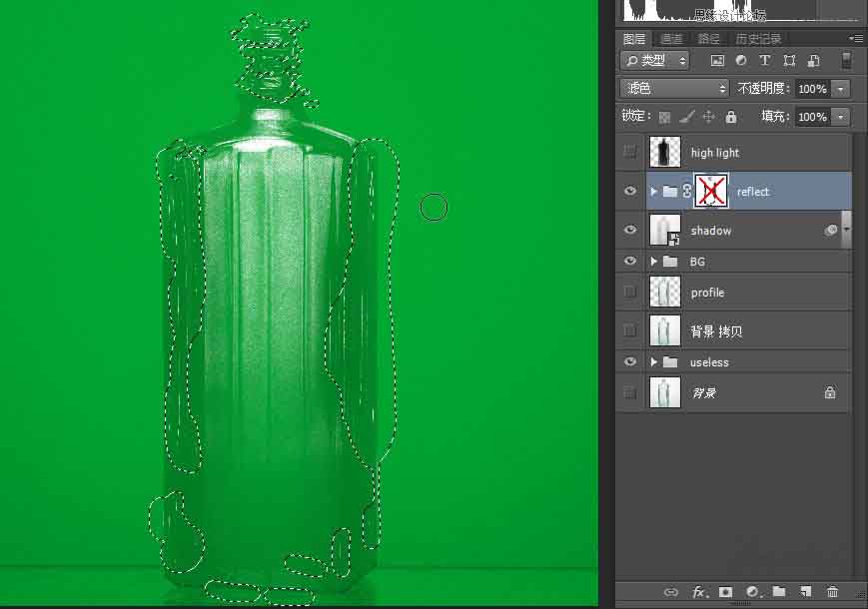Viewport: 868px width, 609px height.
Task: Select the profile layer thumbnail
Action: tap(665, 292)
